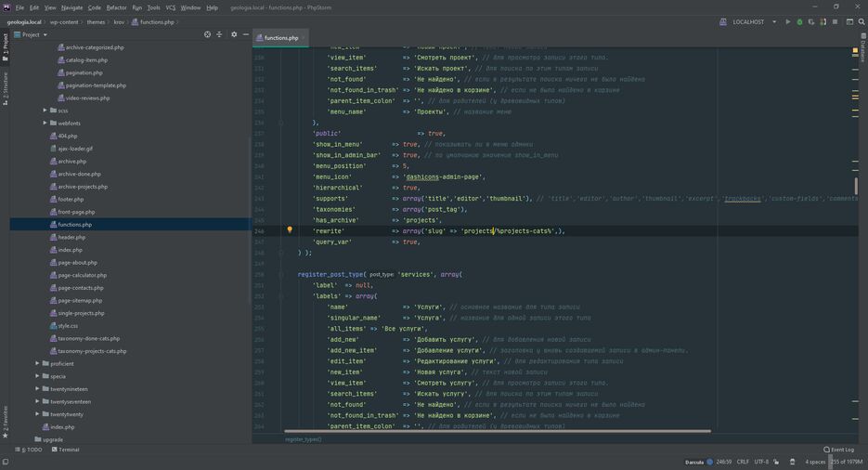868x470 pixels.
Task: Click themes breadcrumb segment
Action: click(96, 22)
